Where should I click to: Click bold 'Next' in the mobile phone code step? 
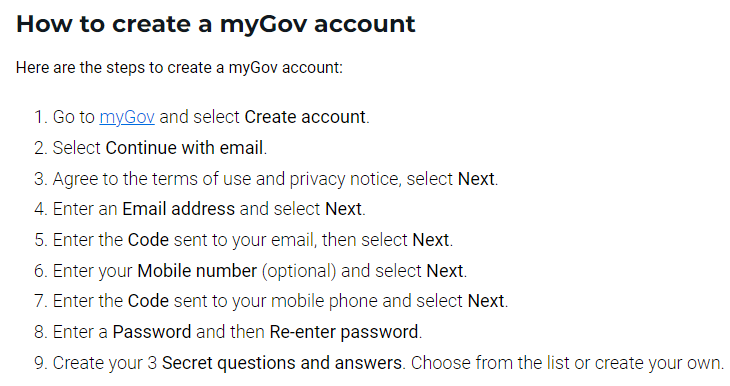(x=486, y=301)
